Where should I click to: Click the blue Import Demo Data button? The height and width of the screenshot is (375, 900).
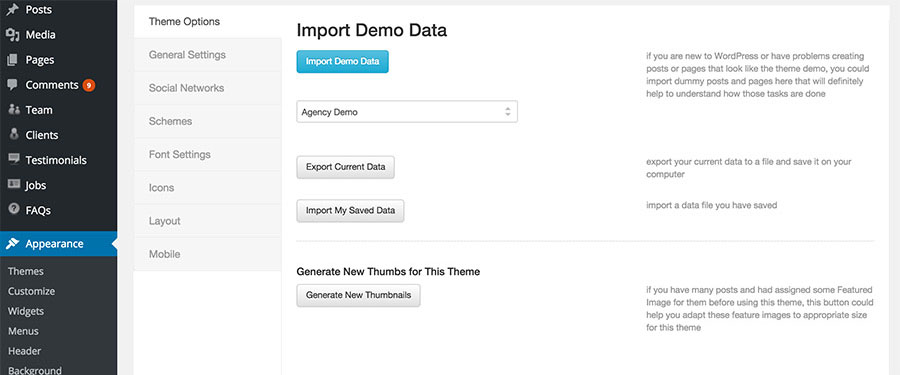coord(343,61)
